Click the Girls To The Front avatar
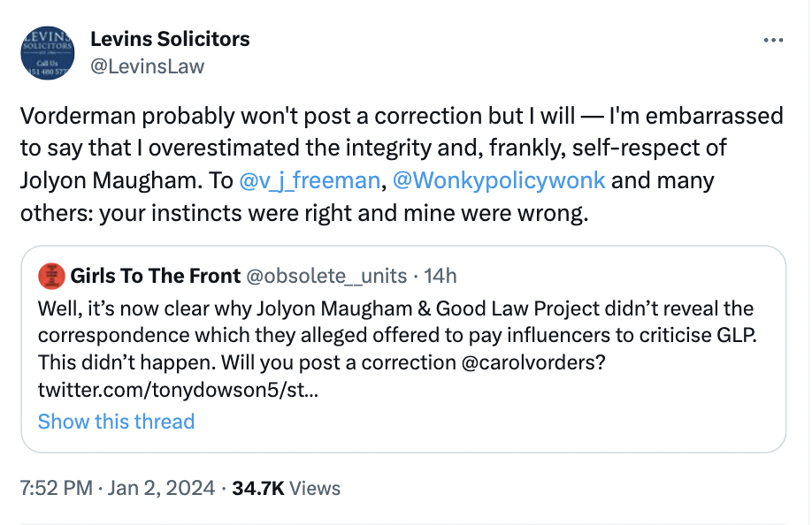812x525 pixels. [51, 277]
